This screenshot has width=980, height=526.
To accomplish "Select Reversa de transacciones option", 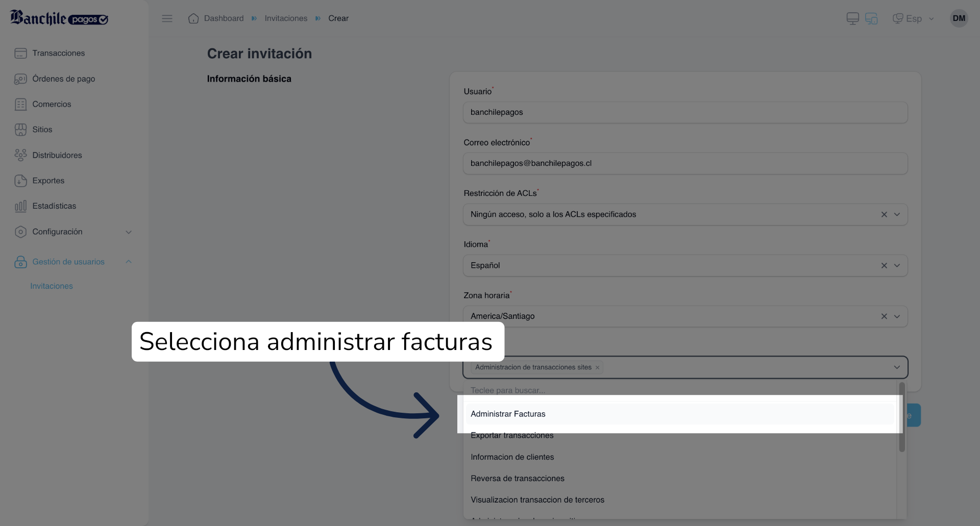I will point(680,479).
